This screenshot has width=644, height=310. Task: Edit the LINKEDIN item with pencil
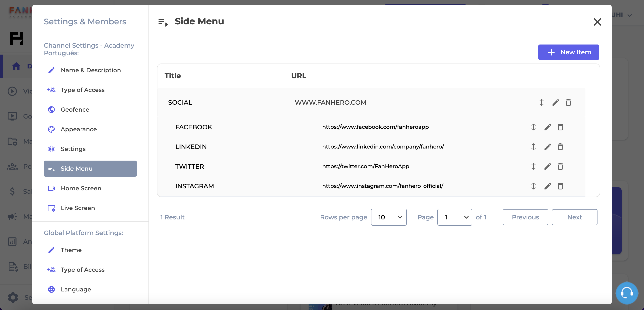coord(547,147)
